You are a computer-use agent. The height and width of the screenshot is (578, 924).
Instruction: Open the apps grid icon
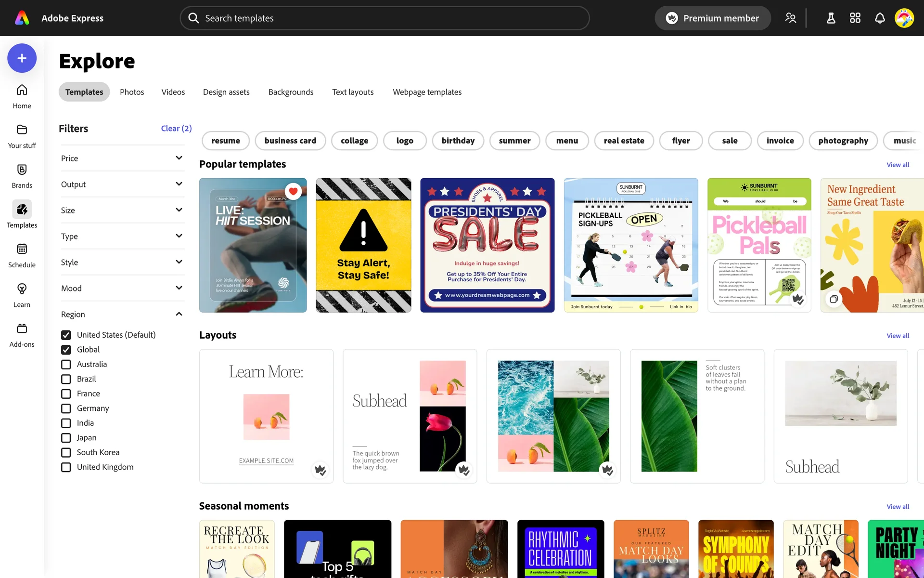pos(855,18)
